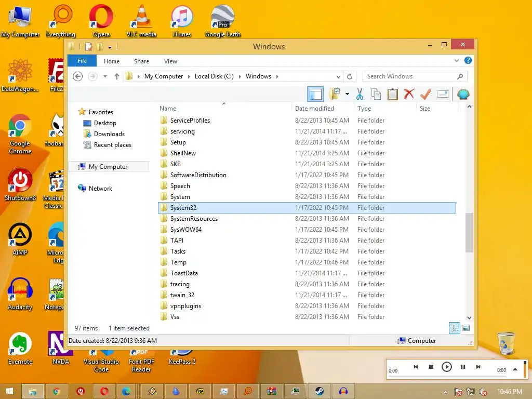The image size is (532, 399).
Task: Select the Temp folder row
Action: pyautogui.click(x=307, y=262)
